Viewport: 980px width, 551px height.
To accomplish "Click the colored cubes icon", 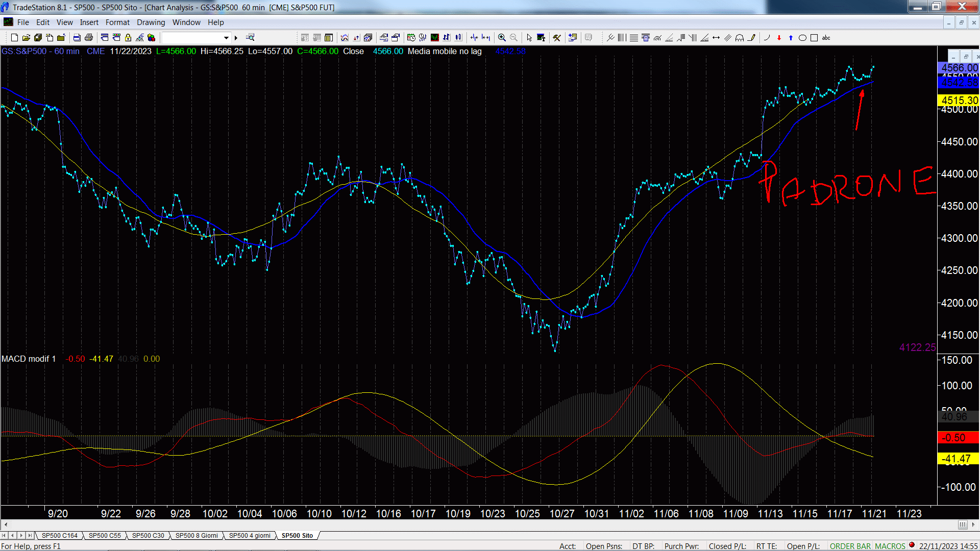I will coord(151,37).
